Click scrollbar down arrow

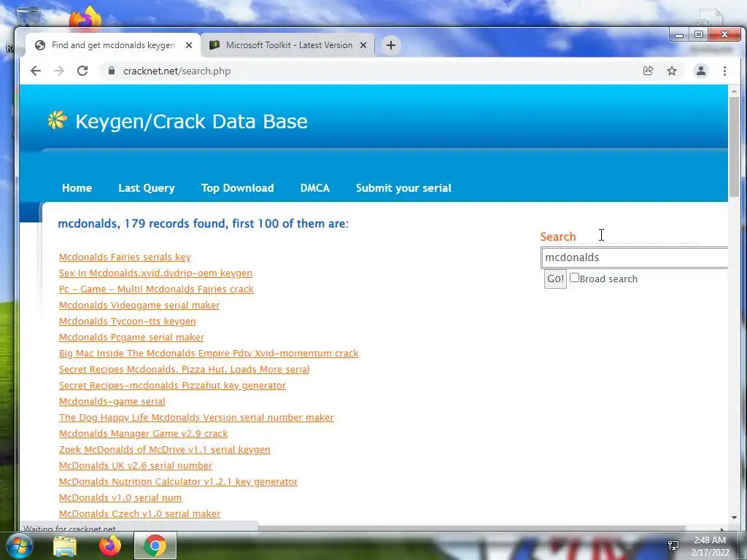point(734,518)
